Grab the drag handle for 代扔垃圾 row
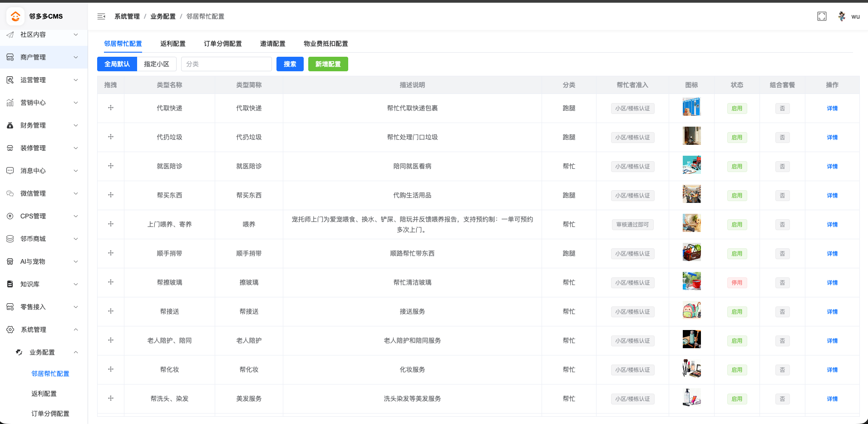This screenshot has width=868, height=424. coord(111,137)
